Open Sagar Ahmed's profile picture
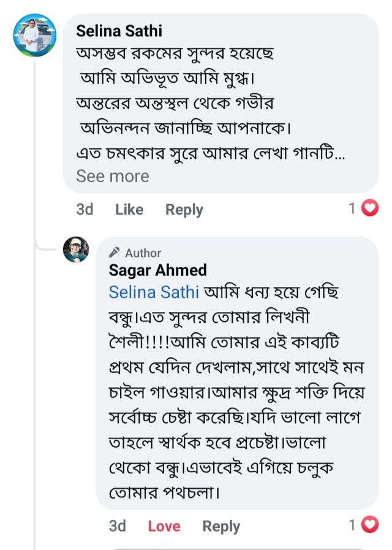The image size is (392, 550). click(x=76, y=250)
